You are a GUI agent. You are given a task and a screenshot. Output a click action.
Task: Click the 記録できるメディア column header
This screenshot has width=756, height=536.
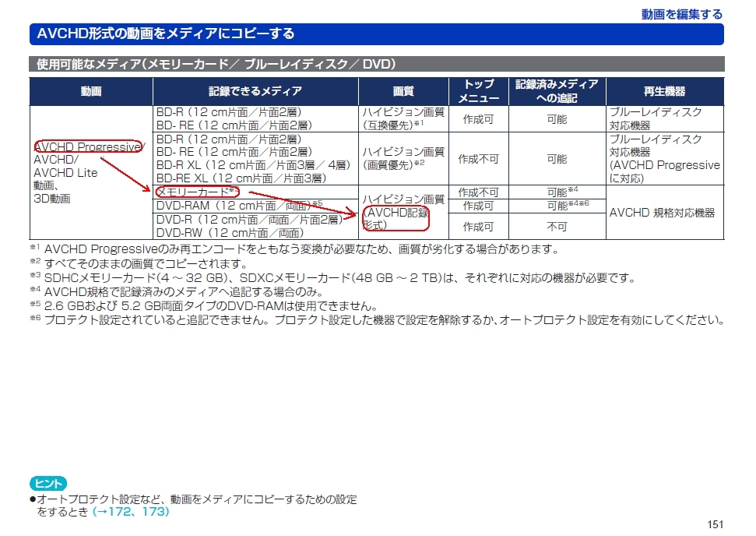tap(255, 91)
